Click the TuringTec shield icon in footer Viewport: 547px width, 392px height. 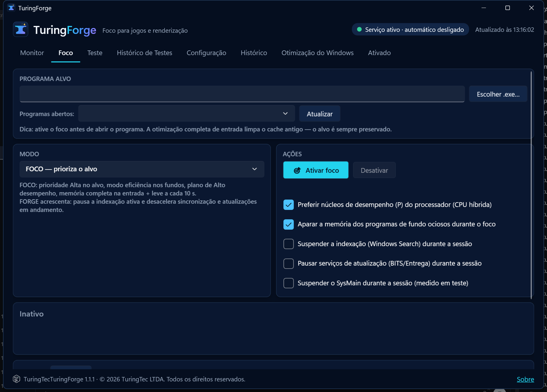coord(17,379)
